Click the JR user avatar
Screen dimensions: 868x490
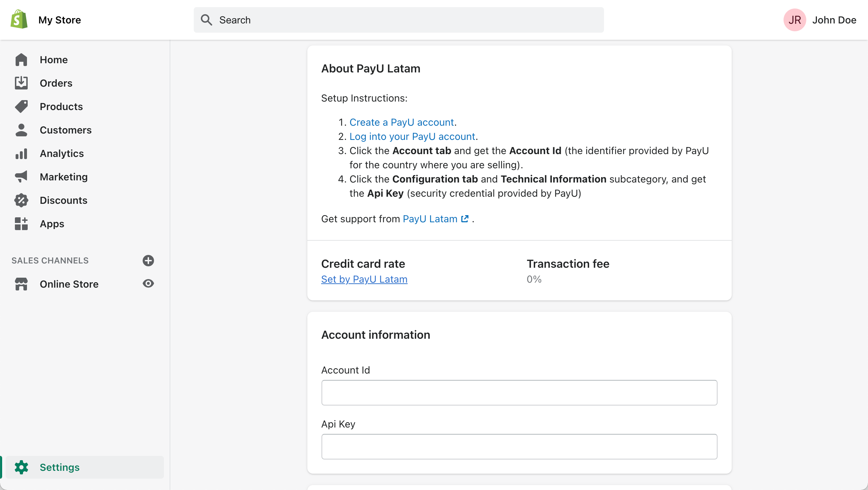795,20
